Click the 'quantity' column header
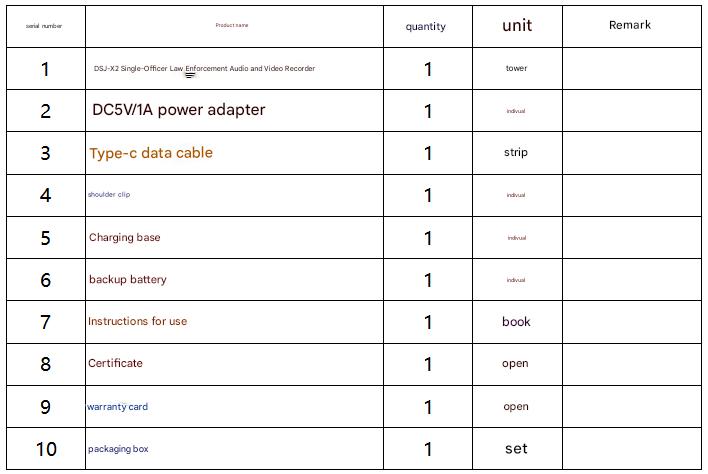The height and width of the screenshot is (474, 708). pos(426,27)
